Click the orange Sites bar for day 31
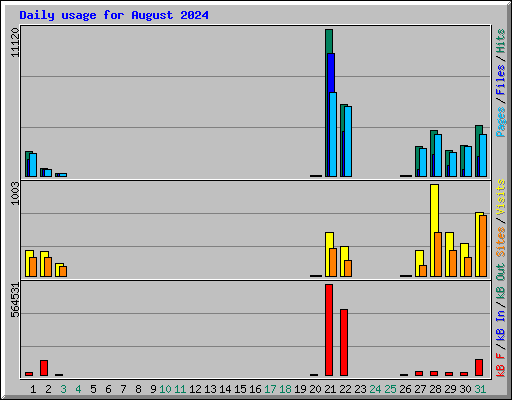 483,246
